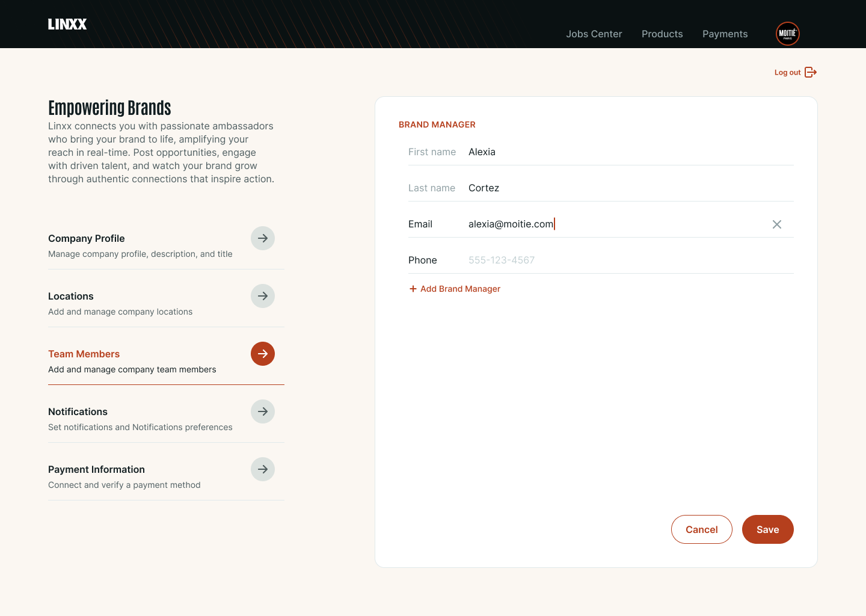
Task: Click the Notifications arrow icon
Action: pos(263,411)
